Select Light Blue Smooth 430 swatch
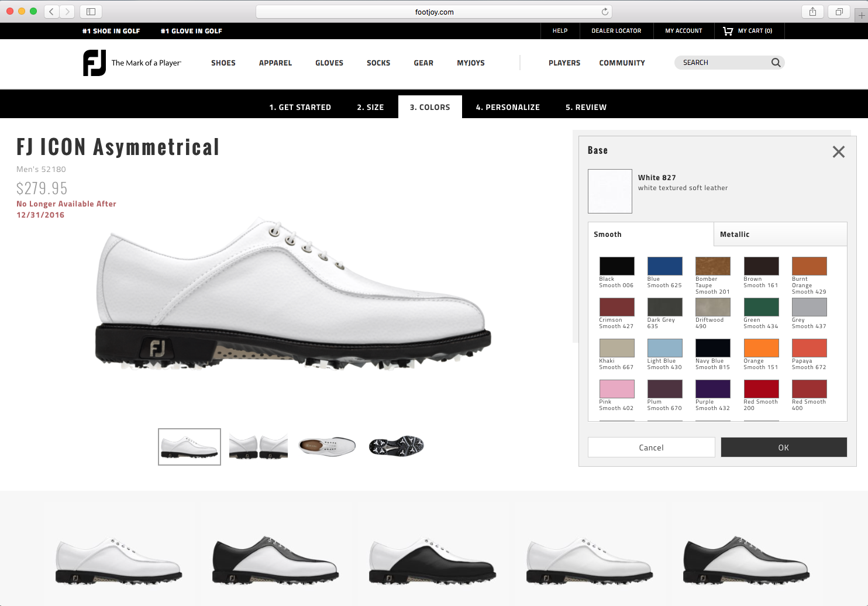Viewport: 868px width, 606px height. tap(664, 348)
